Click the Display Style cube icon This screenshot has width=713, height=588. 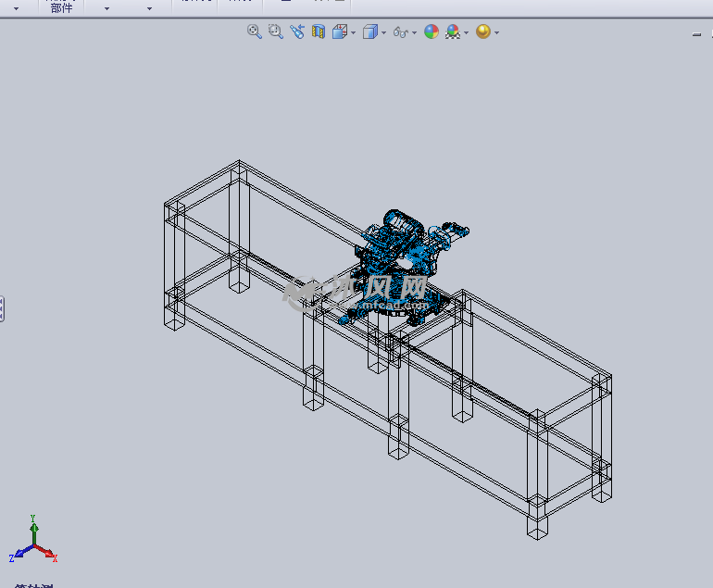369,31
